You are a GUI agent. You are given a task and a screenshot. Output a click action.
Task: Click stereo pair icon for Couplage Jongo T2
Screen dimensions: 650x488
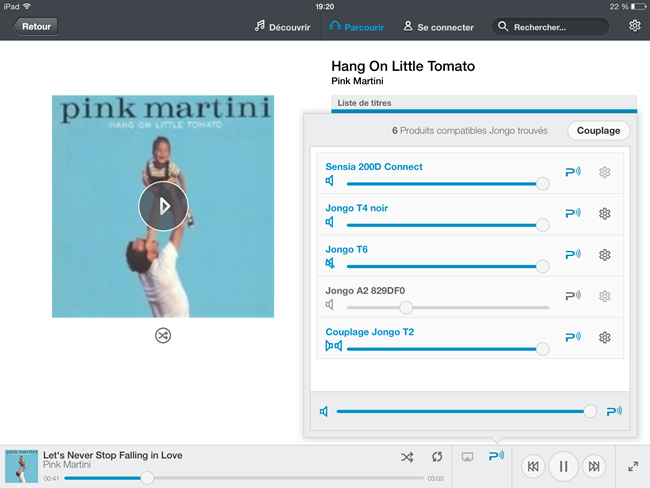tap(334, 346)
